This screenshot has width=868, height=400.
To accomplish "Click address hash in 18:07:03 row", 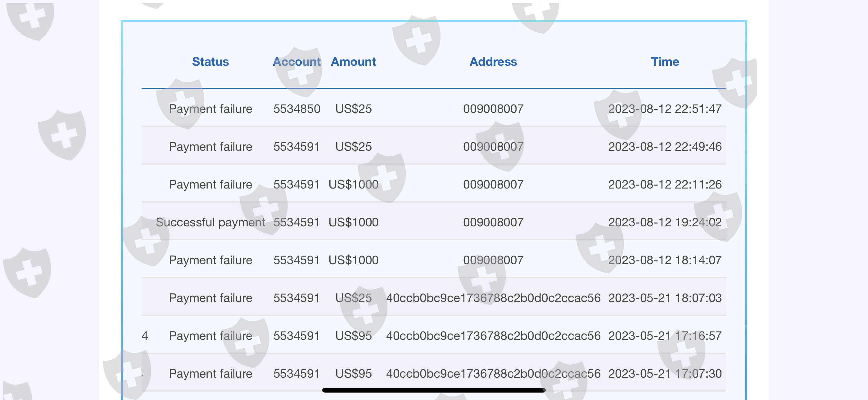I will [x=493, y=298].
